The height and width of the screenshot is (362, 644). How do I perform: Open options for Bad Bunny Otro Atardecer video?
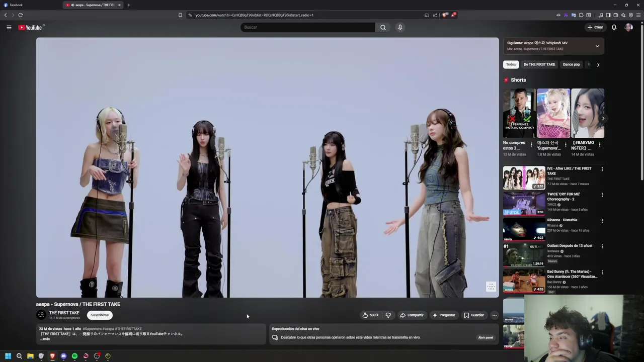pyautogui.click(x=602, y=272)
